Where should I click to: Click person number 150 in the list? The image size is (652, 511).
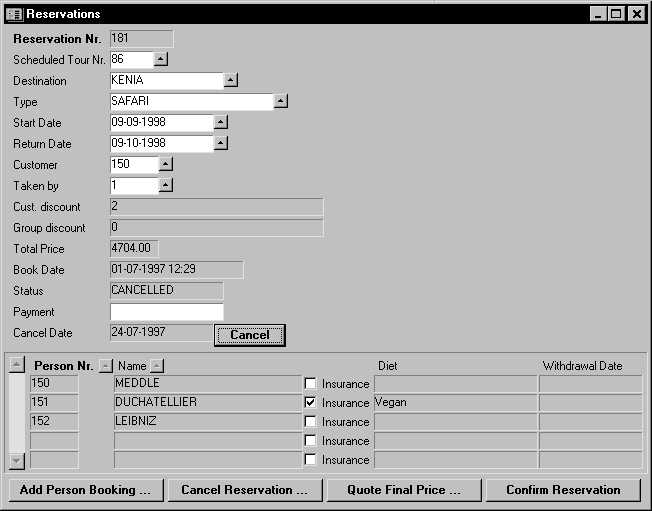click(x=54, y=383)
